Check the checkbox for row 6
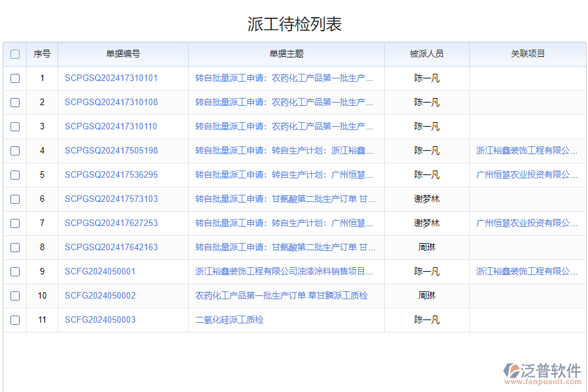This screenshot has height=392, width=588. click(15, 199)
